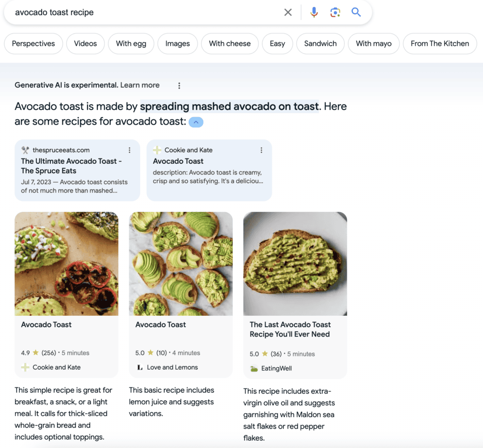
Task: Open the Learn more link
Action: coord(140,85)
